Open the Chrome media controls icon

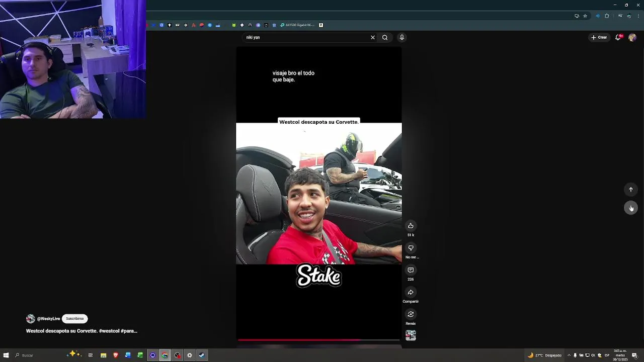tap(620, 16)
